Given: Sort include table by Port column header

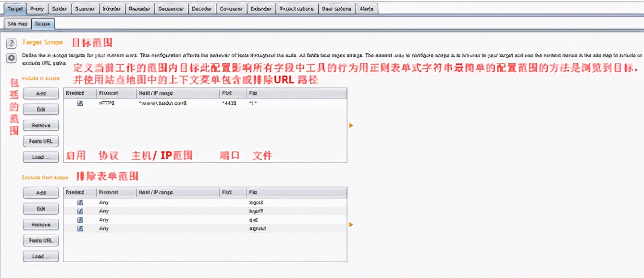Looking at the screenshot, I should (x=233, y=93).
